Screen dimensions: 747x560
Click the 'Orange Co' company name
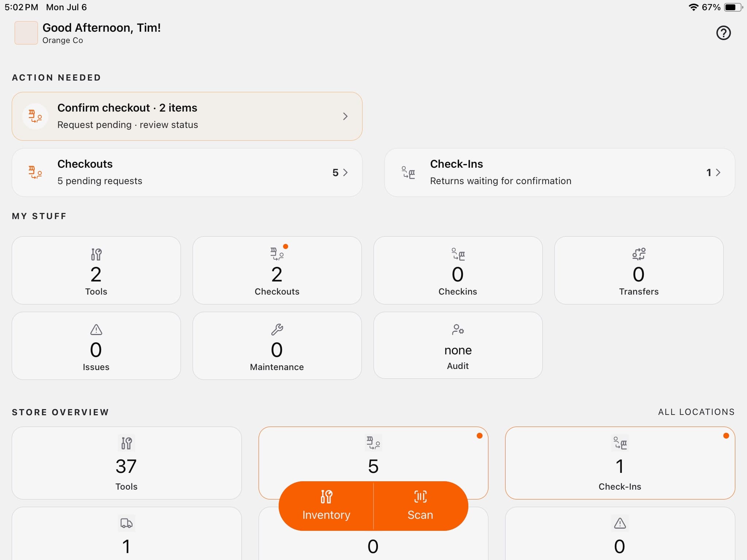tap(63, 40)
